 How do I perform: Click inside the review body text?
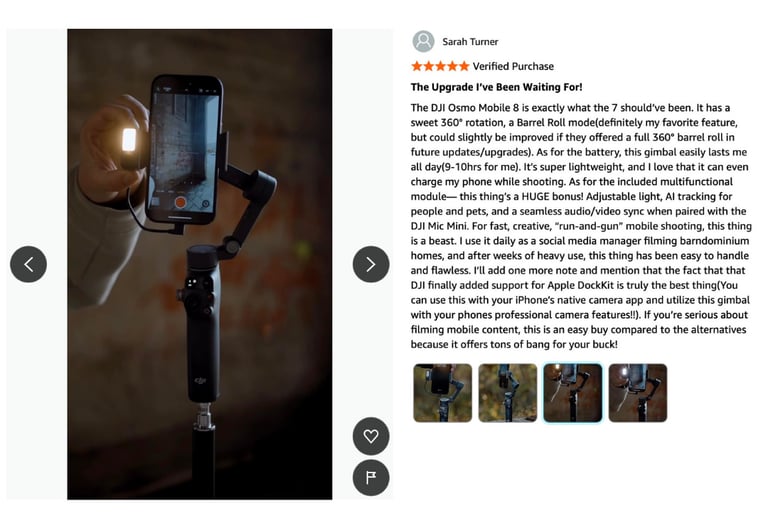pos(581,226)
